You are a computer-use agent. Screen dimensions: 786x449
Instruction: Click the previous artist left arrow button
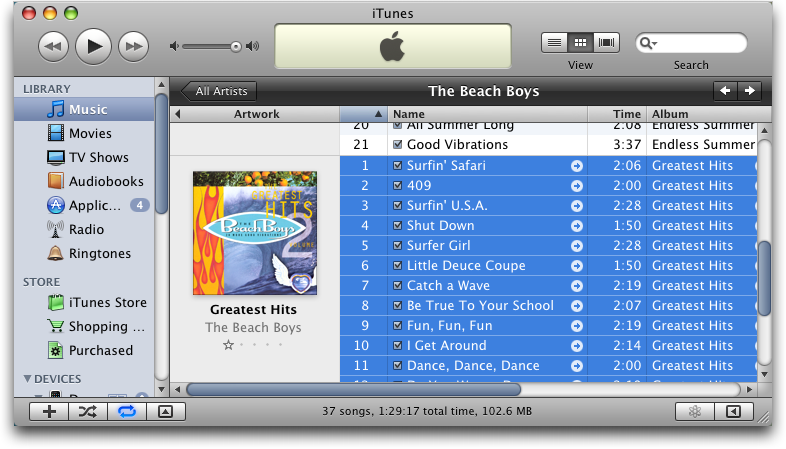click(725, 91)
